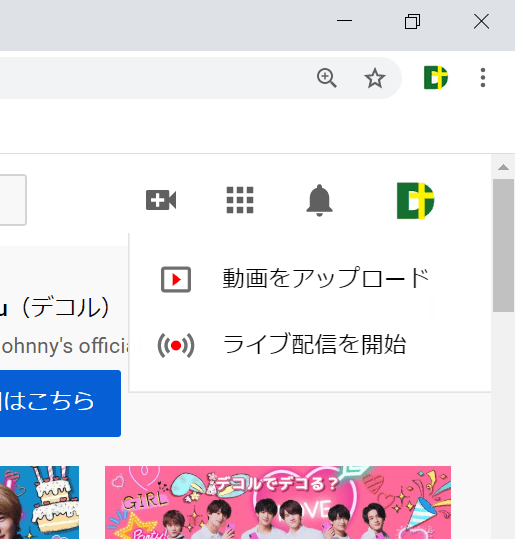Click the blue はこちら button
Viewport: 515px width, 539px height.
point(60,403)
